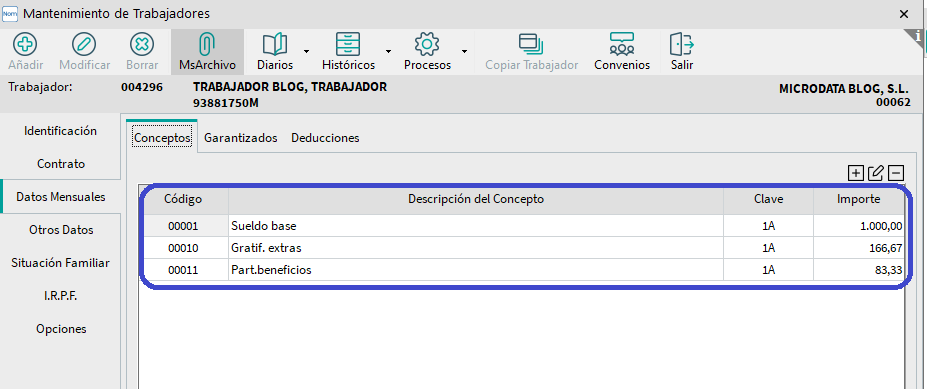Viewport: 927px width, 389px height.
Task: Click the Salir exit icon
Action: click(682, 44)
